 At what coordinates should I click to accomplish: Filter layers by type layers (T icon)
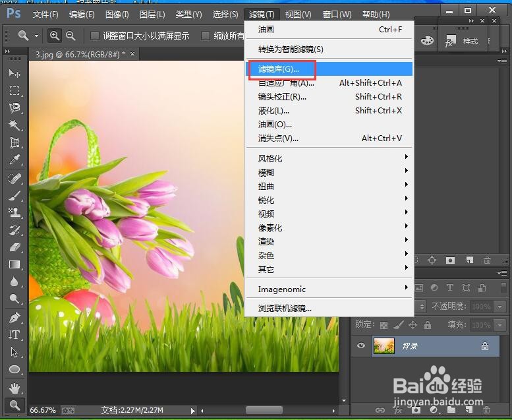449,287
